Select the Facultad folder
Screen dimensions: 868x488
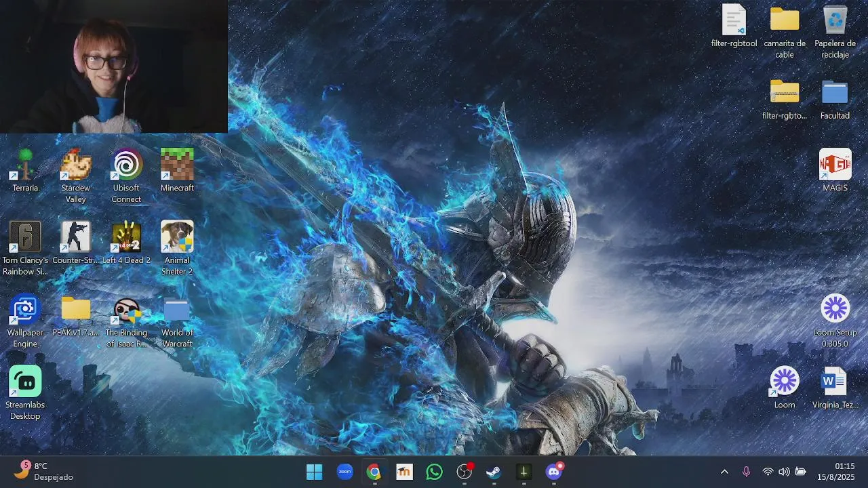point(835,98)
